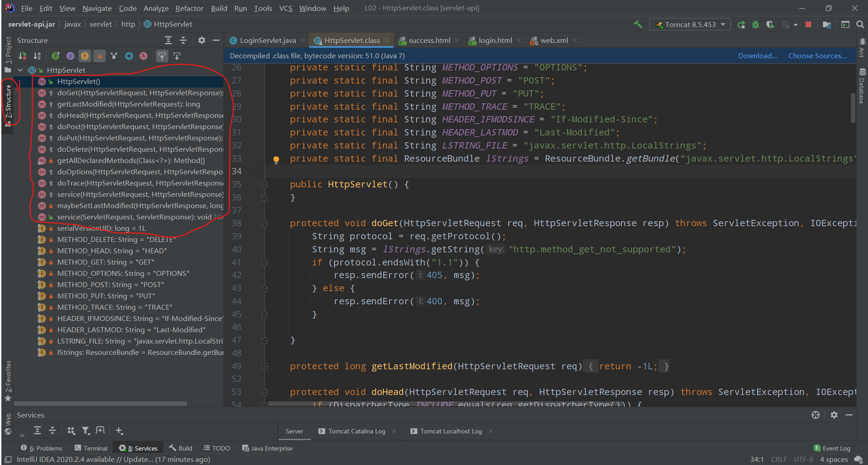The width and height of the screenshot is (868, 465).
Task: Toggle Show Anonymous Classes filter
Action: 129,56
